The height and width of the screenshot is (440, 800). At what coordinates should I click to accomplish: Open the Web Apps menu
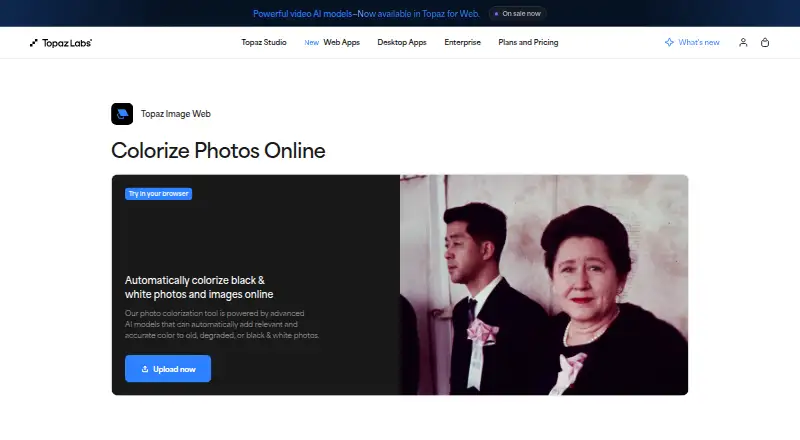coord(341,42)
